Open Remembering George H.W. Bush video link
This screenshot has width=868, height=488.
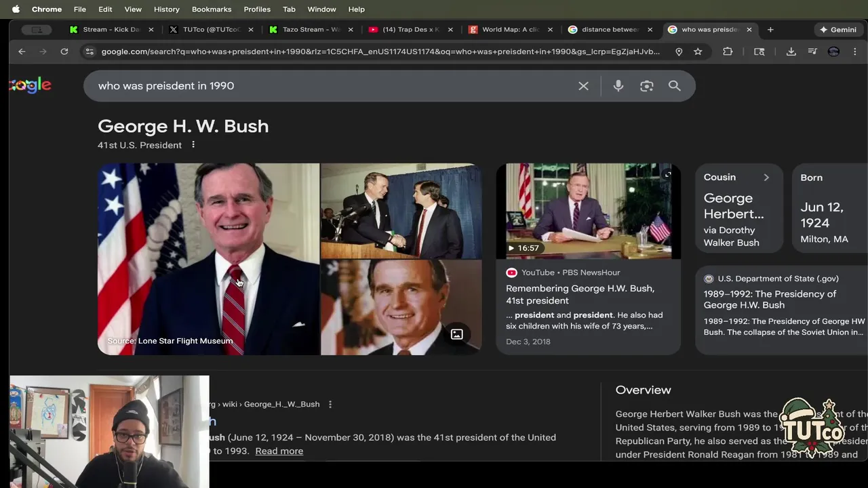pos(580,294)
